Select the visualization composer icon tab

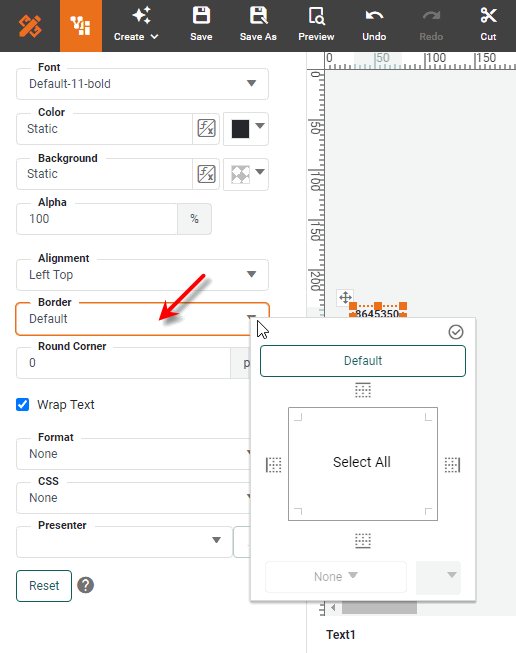click(81, 26)
